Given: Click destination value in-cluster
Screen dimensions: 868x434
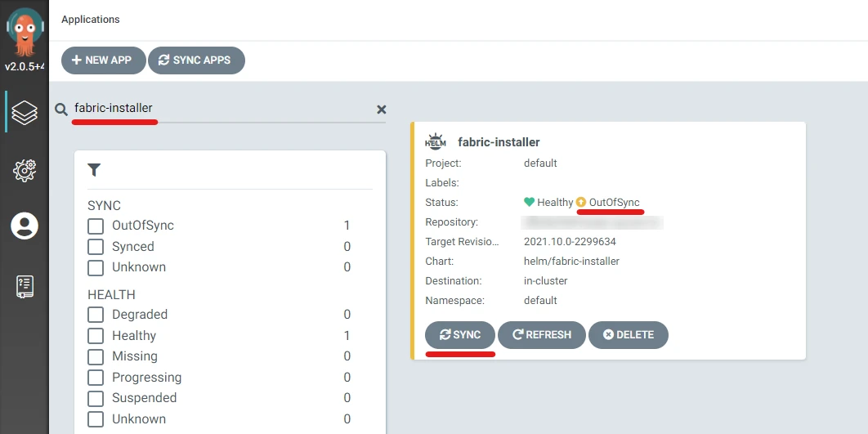Looking at the screenshot, I should coord(545,281).
